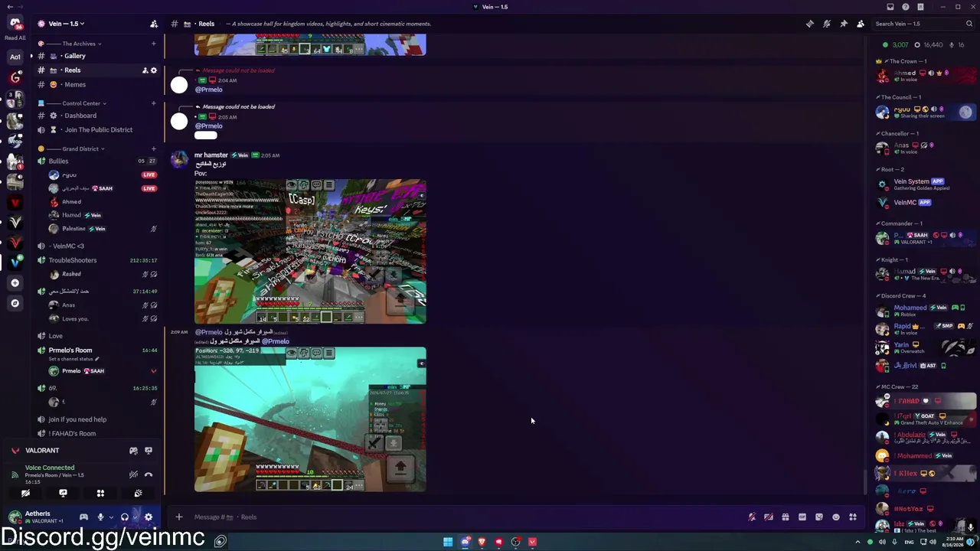Open User Settings gear
Viewport: 980px width, 551px height.
point(149,517)
